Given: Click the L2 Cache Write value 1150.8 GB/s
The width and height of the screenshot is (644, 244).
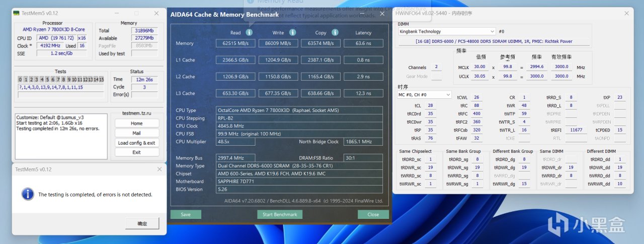Looking at the screenshot, I should [x=278, y=77].
